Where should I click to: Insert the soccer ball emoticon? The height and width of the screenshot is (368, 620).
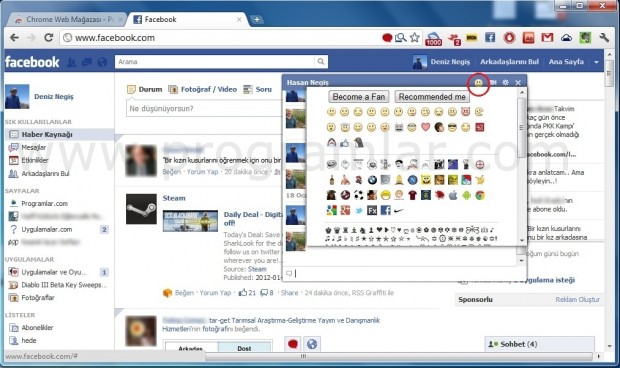tap(359, 195)
